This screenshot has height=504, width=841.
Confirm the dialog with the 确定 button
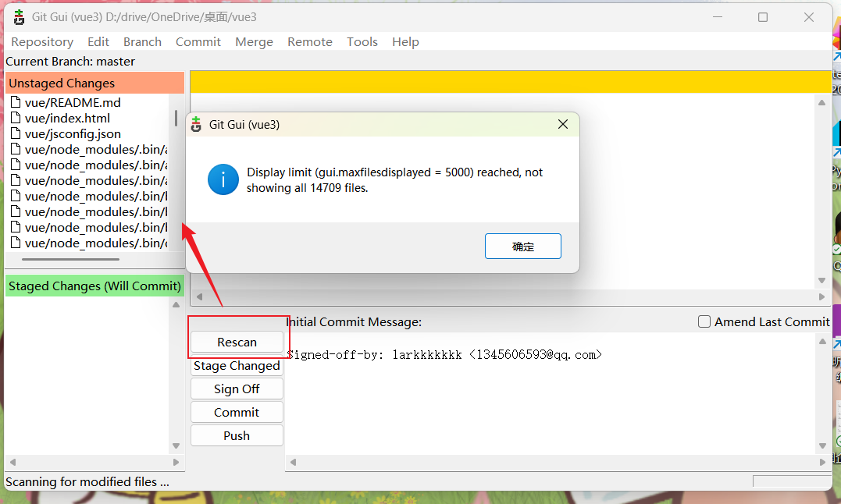523,247
